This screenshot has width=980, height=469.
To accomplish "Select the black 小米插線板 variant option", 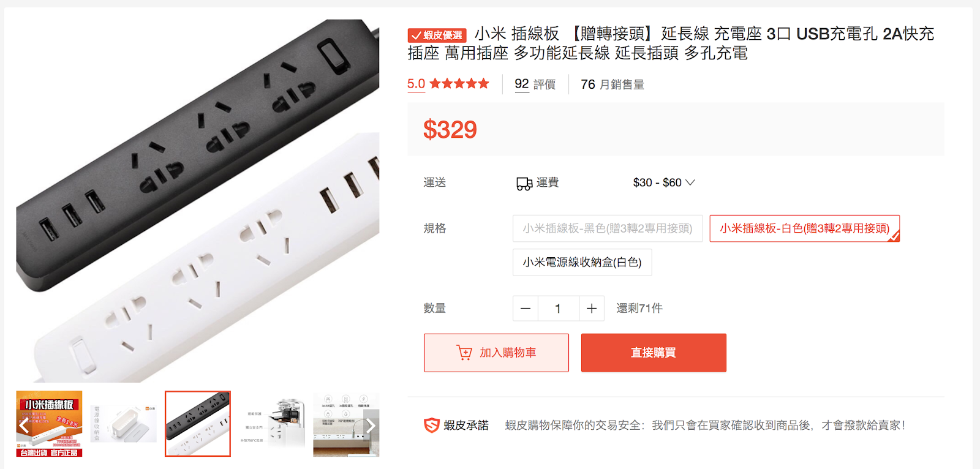I will pyautogui.click(x=608, y=228).
